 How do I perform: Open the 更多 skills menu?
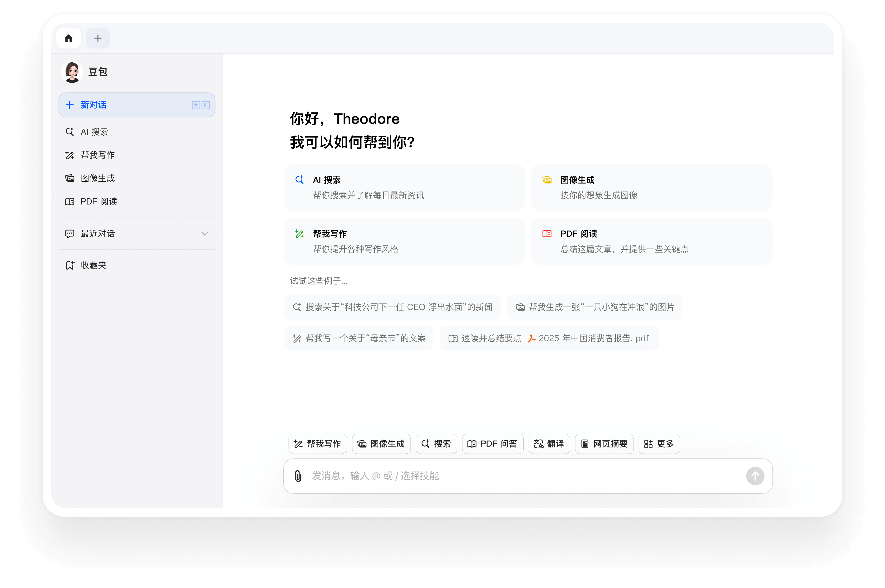[659, 444]
